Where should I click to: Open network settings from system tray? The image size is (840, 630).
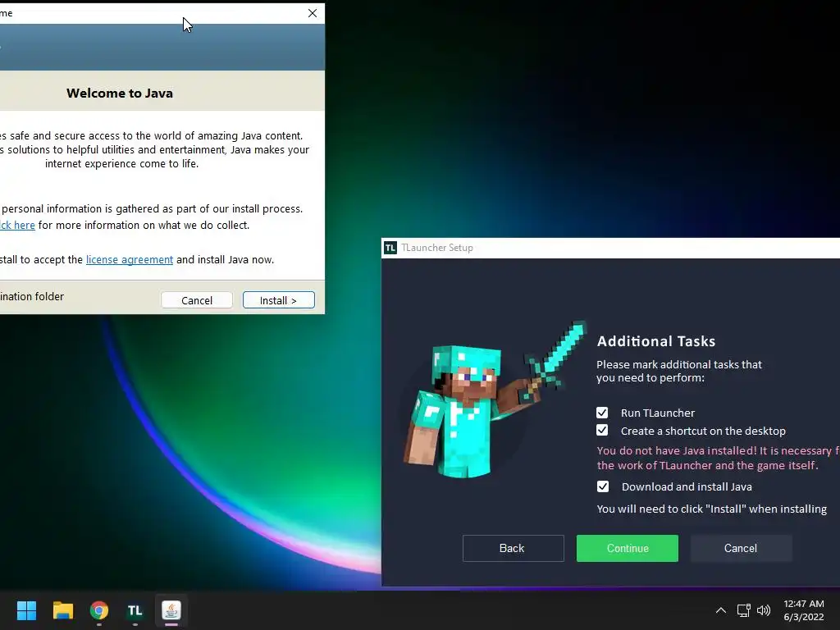click(x=743, y=610)
